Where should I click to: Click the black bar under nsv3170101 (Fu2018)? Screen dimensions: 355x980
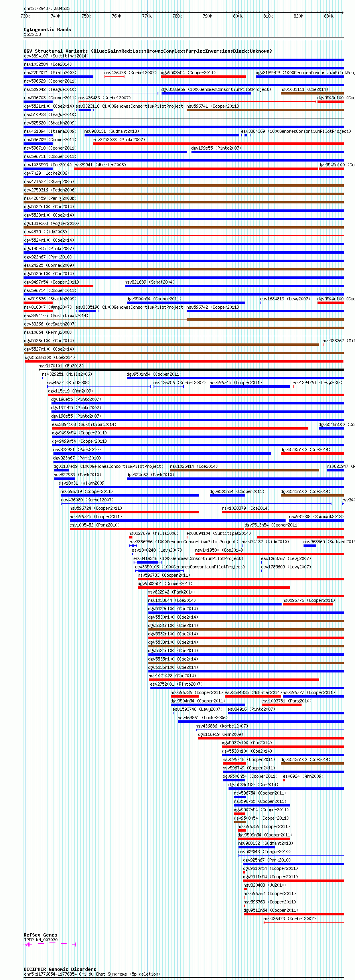coord(197,370)
